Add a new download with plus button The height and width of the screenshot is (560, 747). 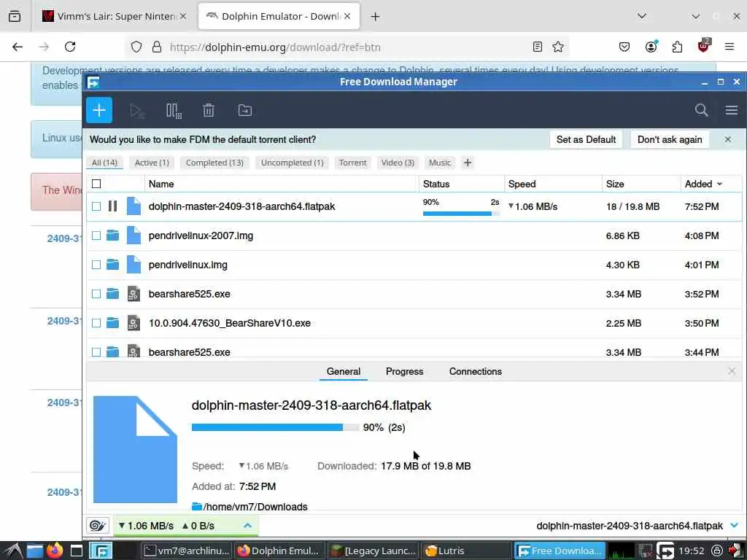99,111
